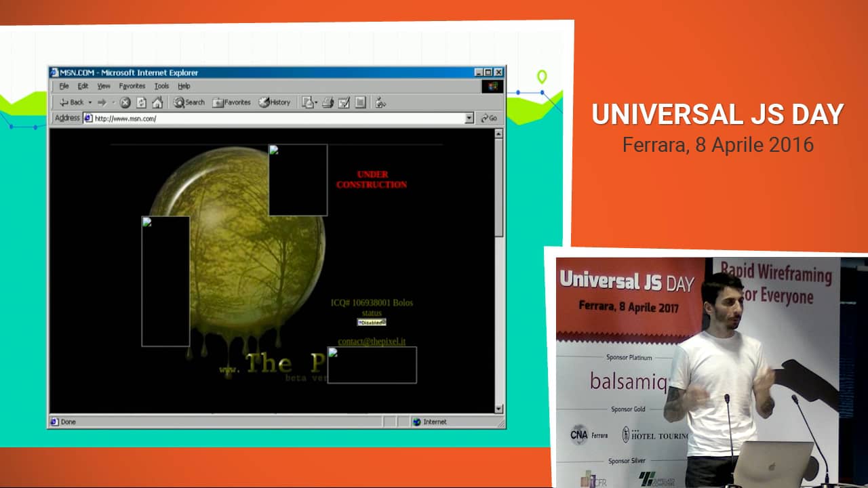868x488 pixels.
Task: Show the History pane
Action: click(x=275, y=102)
